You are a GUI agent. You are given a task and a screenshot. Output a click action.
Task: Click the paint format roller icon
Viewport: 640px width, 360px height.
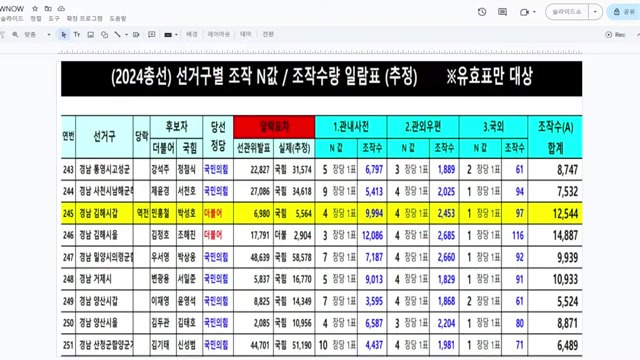[x=2, y=35]
